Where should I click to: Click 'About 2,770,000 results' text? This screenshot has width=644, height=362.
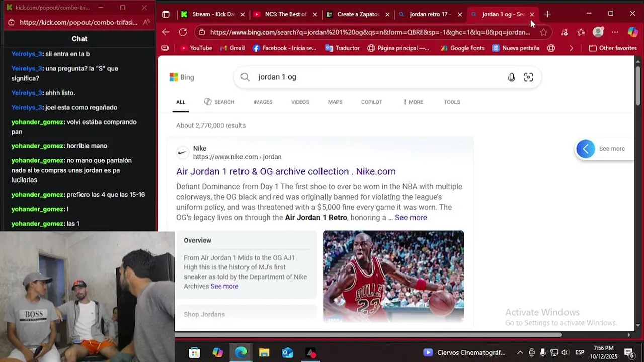(x=211, y=125)
